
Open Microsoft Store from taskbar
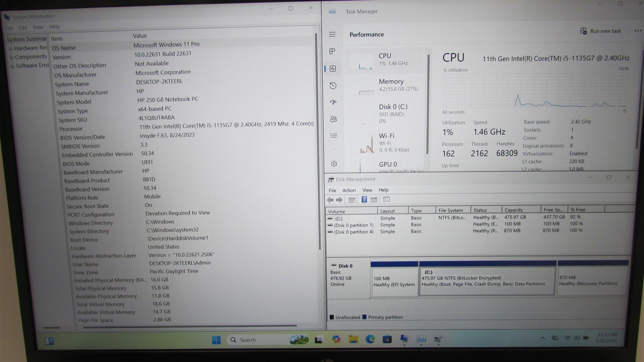pos(387,339)
